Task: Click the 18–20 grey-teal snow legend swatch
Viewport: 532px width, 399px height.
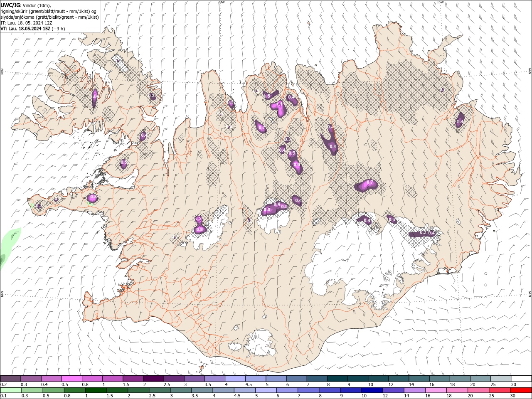Action: tap(461, 379)
